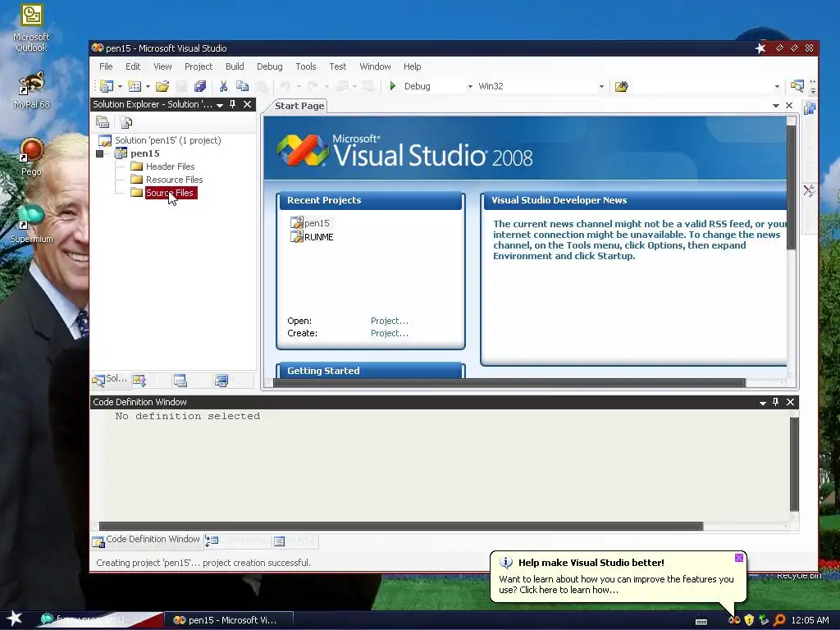This screenshot has width=840, height=630.
Task: Click the magnifier tray icon
Action: [779, 620]
